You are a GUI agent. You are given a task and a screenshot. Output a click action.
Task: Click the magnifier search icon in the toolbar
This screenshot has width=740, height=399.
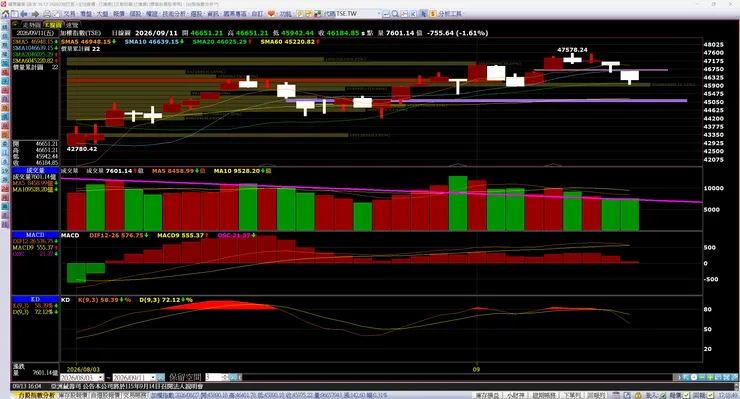point(395,14)
